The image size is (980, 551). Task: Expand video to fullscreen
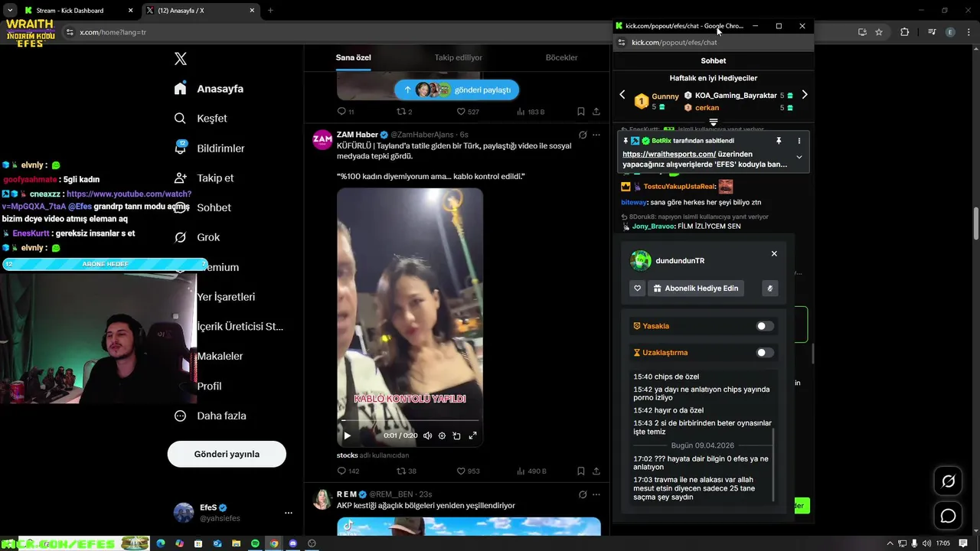click(472, 435)
